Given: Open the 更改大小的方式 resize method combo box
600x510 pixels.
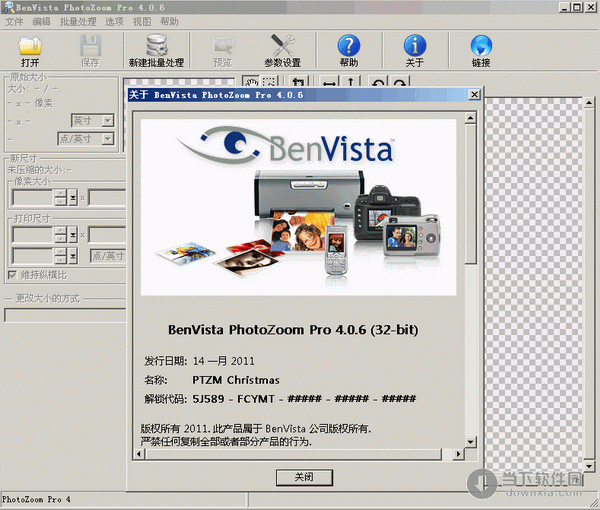Looking at the screenshot, I should [65, 315].
